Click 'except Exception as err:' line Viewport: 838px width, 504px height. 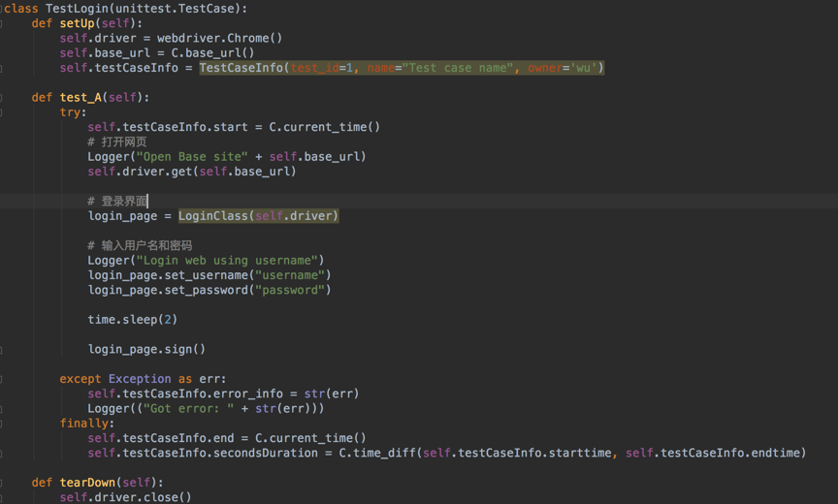pyautogui.click(x=143, y=379)
